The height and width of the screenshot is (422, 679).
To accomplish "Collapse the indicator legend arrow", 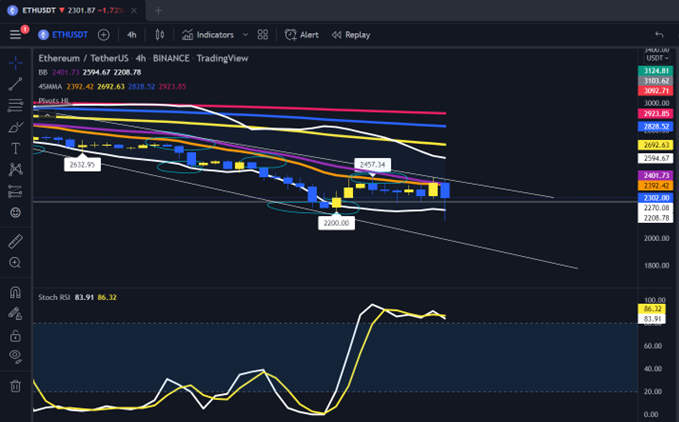I will (x=47, y=115).
